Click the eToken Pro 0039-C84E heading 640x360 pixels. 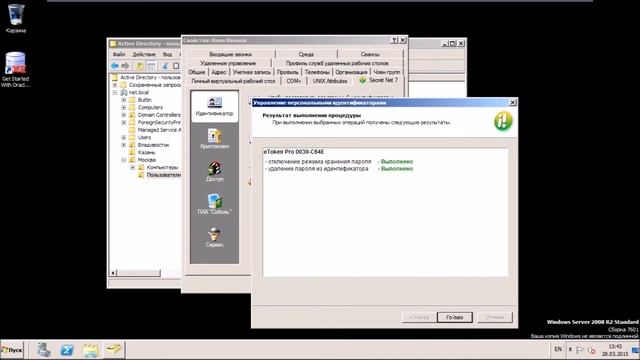point(293,152)
